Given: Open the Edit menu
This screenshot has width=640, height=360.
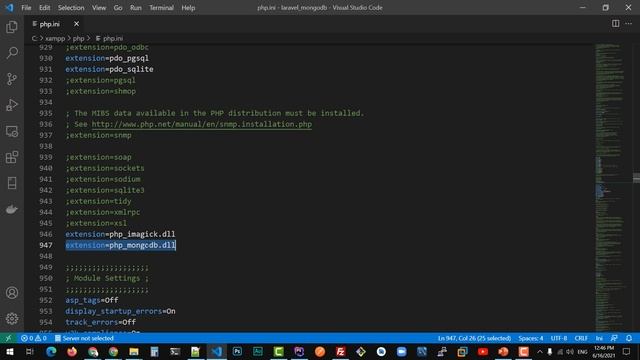Looking at the screenshot, I should [x=44, y=8].
